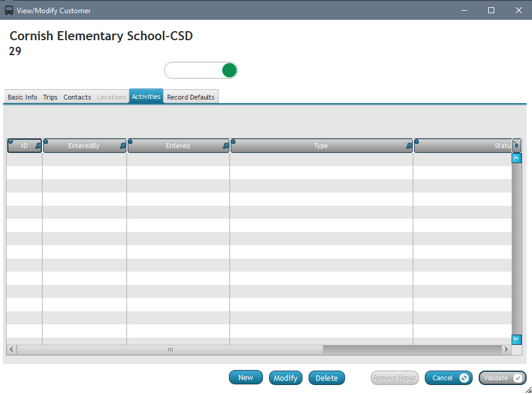Click the magnifier icon in Entered column

[x=226, y=146]
